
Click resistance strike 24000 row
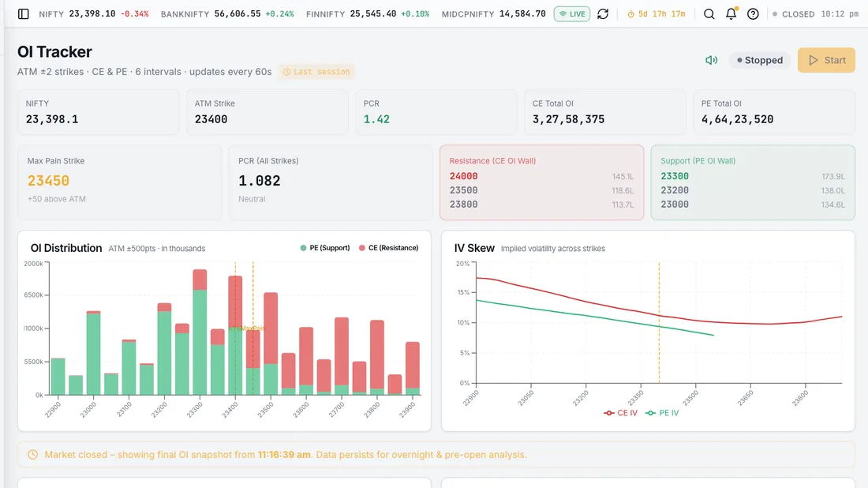(541, 176)
